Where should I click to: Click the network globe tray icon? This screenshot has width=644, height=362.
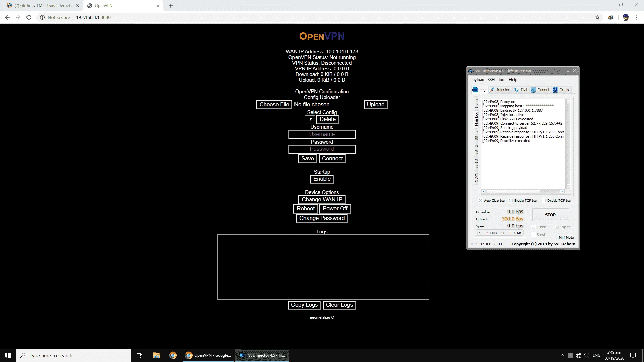pos(578,355)
